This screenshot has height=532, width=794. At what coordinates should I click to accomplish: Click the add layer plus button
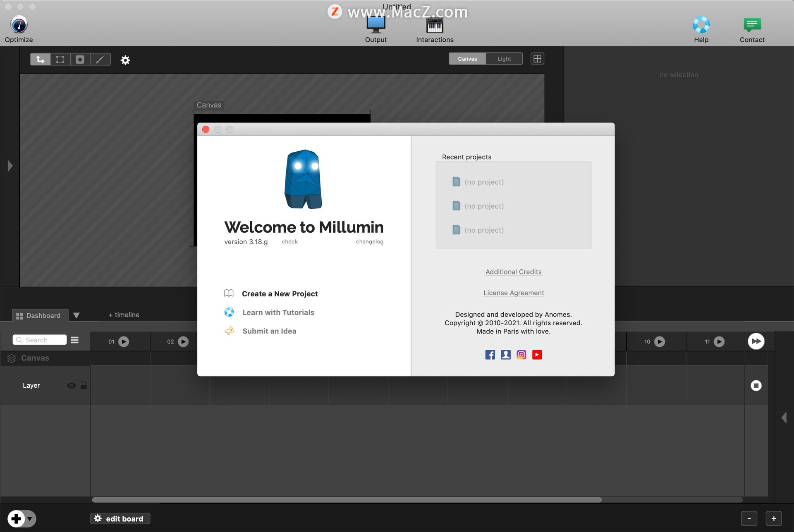coord(16,518)
